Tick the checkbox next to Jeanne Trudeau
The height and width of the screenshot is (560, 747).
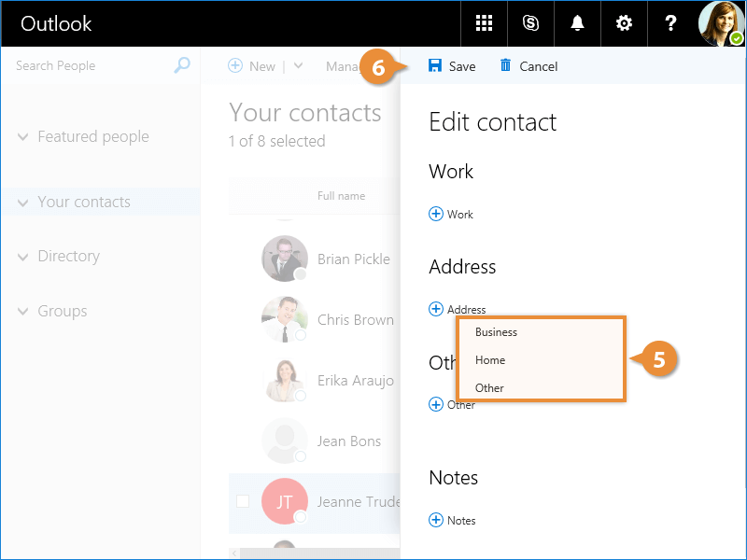pyautogui.click(x=243, y=501)
